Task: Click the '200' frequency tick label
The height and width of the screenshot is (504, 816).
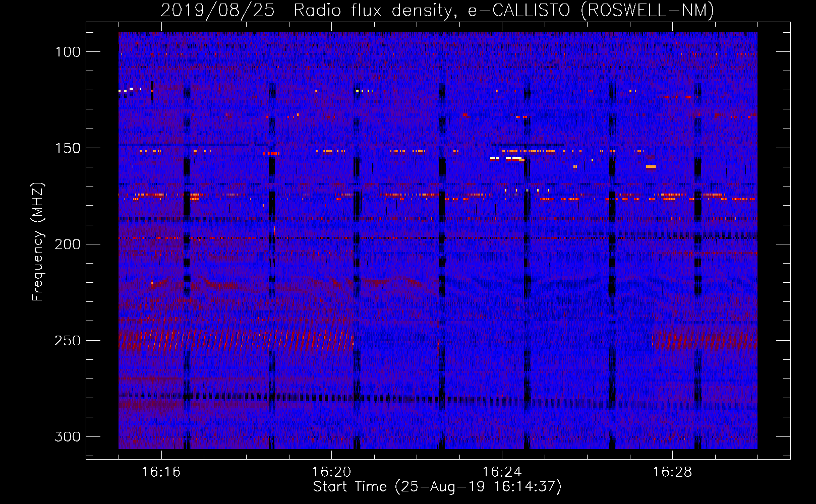Action: point(68,244)
